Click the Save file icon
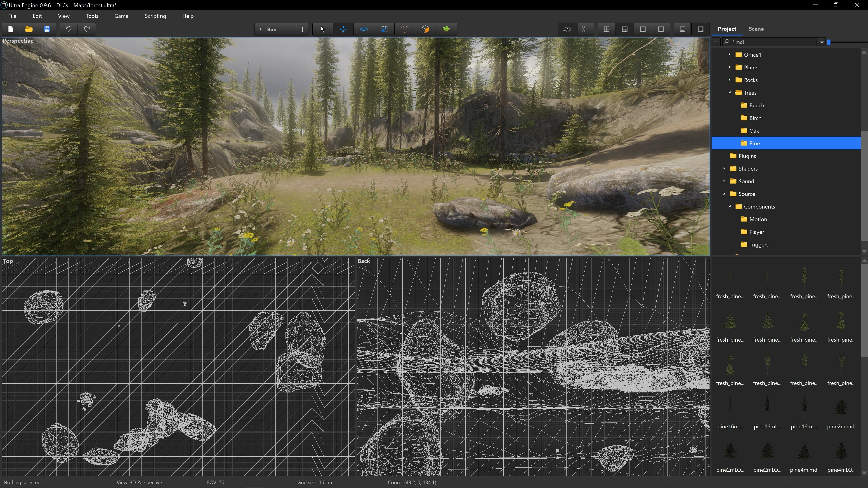This screenshot has height=488, width=868. click(x=47, y=29)
